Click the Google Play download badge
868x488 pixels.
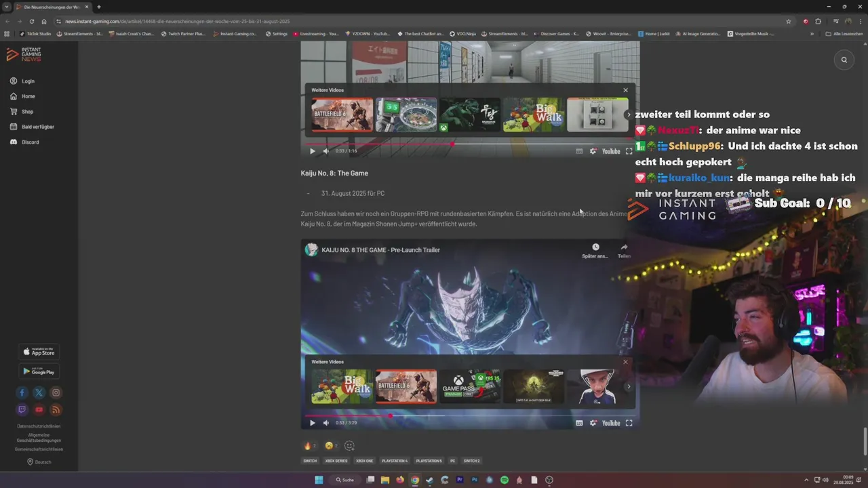point(39,371)
